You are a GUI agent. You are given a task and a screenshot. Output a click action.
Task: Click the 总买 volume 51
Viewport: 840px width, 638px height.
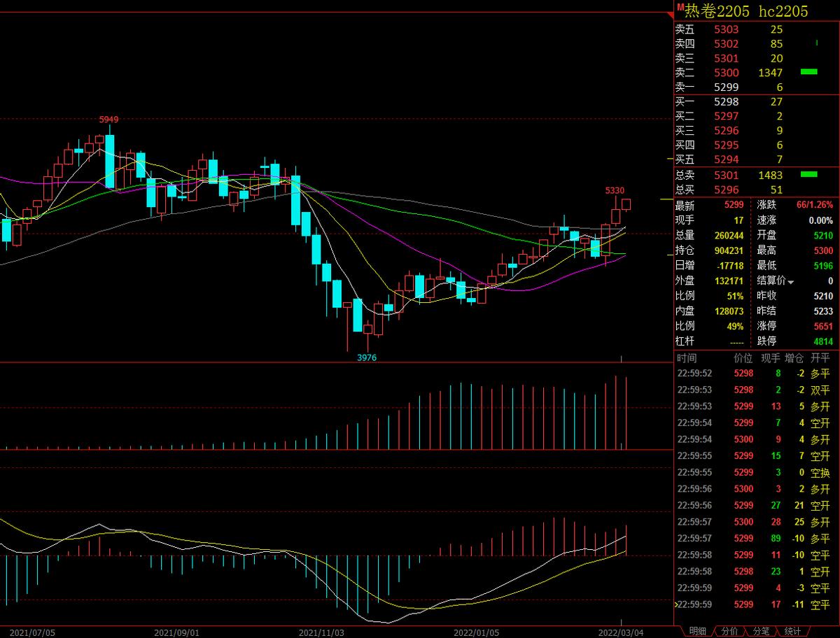pyautogui.click(x=776, y=189)
